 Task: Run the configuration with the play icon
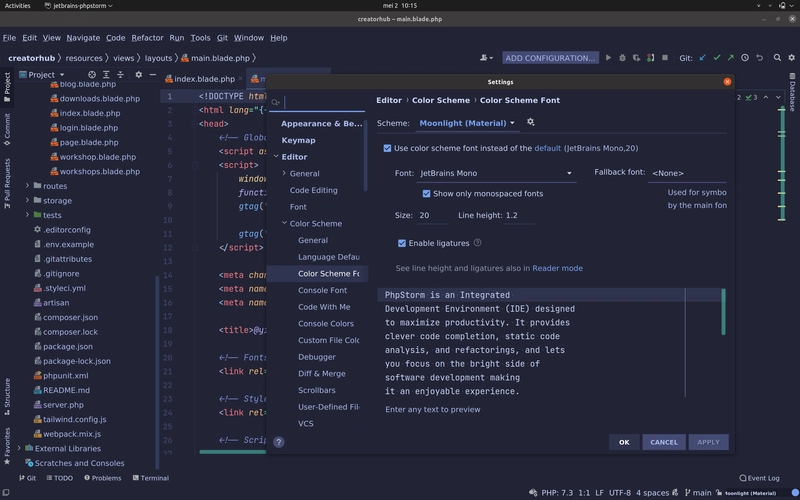[x=608, y=58]
